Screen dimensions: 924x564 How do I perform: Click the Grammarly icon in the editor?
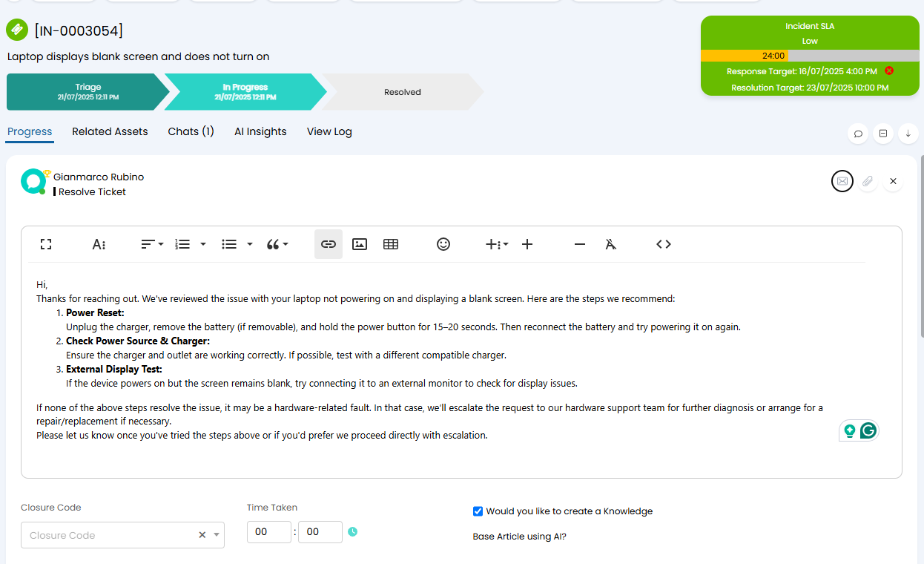[x=868, y=430]
